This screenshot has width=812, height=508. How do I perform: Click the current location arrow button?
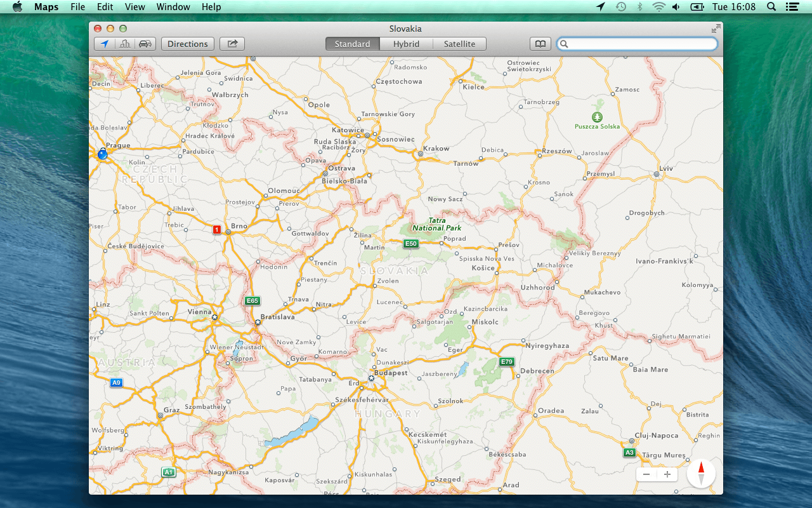click(105, 44)
